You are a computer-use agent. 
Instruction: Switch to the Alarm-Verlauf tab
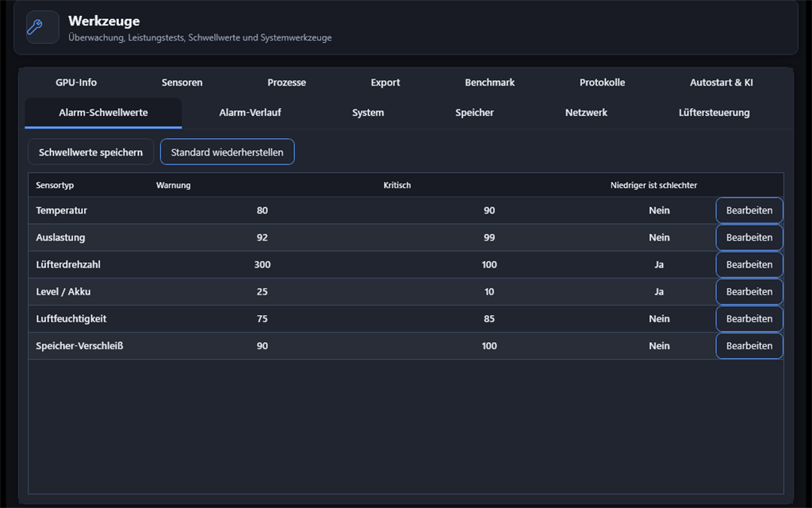pyautogui.click(x=250, y=113)
